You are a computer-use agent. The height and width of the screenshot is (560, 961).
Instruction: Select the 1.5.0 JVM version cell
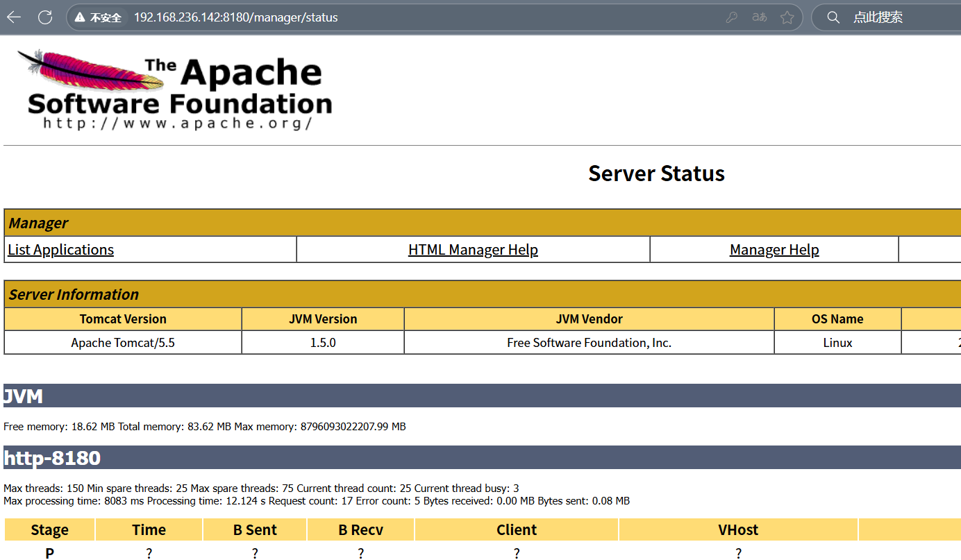click(x=323, y=342)
